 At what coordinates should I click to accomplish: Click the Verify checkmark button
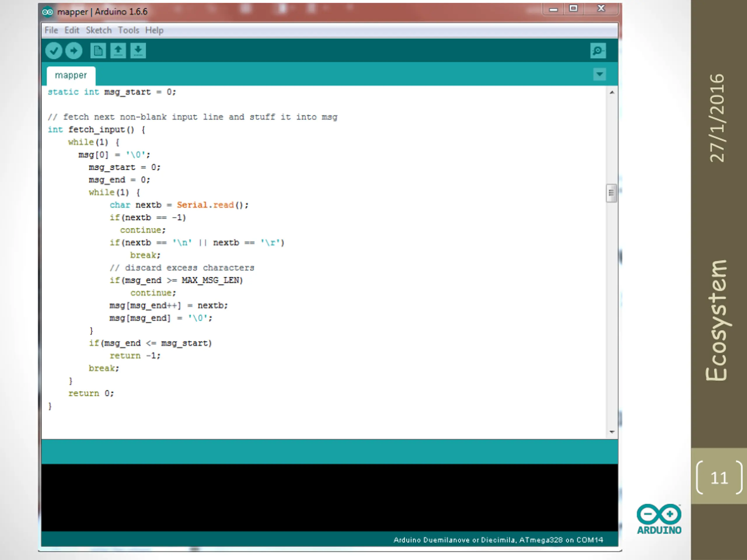pos(54,51)
